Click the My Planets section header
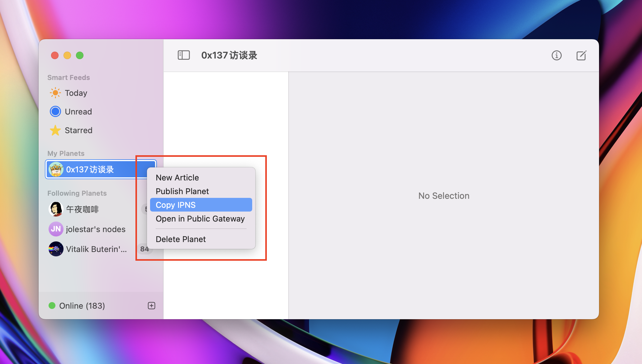 [x=66, y=153]
